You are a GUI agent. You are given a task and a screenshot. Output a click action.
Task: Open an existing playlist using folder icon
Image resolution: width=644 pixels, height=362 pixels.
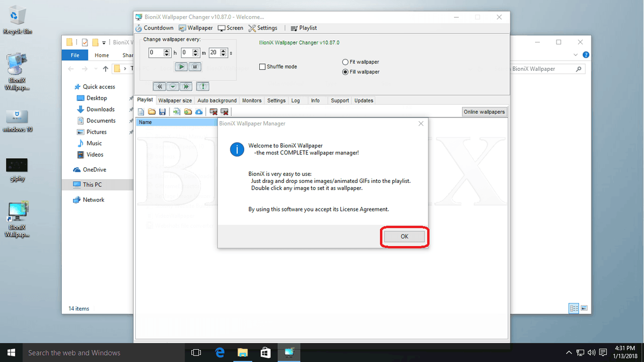click(x=152, y=112)
